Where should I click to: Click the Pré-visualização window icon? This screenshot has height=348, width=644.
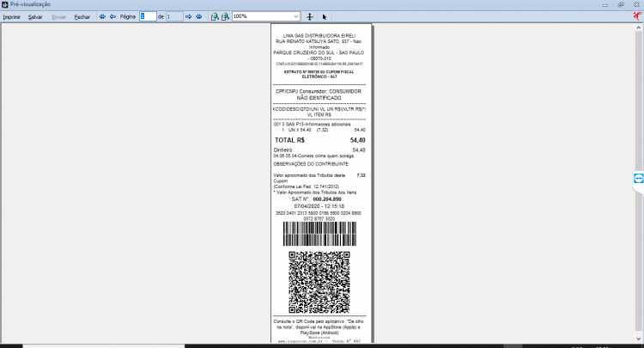(x=4, y=4)
